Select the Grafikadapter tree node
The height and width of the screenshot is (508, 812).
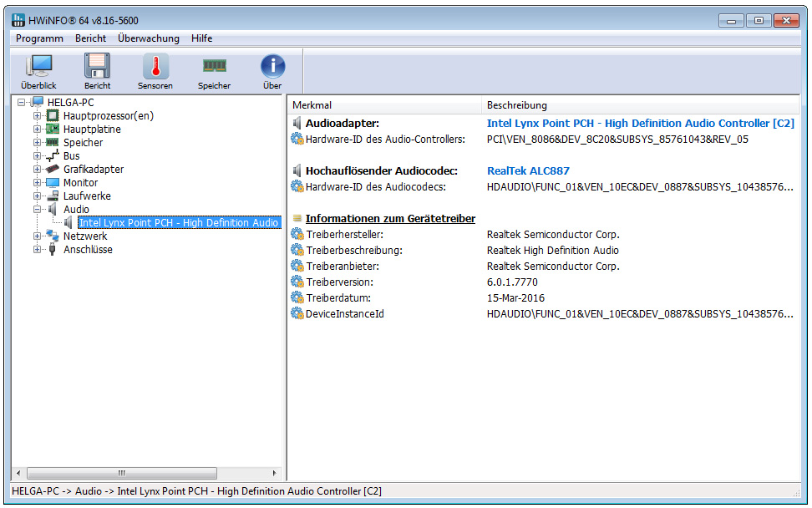[93, 170]
